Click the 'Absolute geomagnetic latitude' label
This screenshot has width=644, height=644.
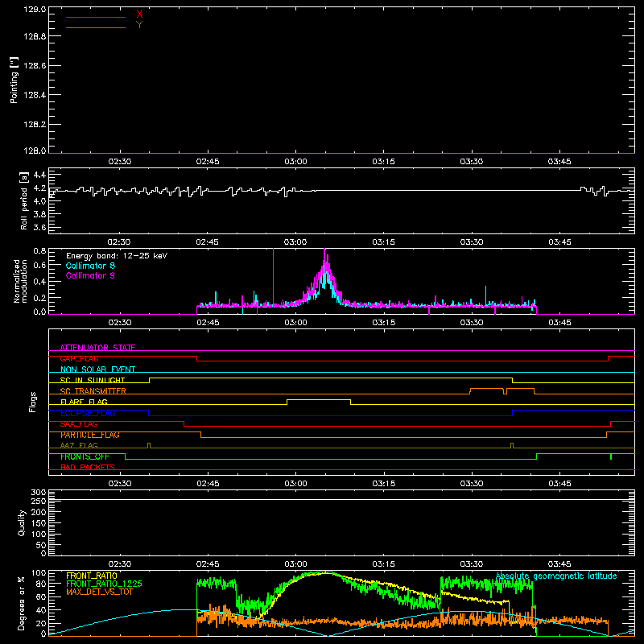(556, 576)
